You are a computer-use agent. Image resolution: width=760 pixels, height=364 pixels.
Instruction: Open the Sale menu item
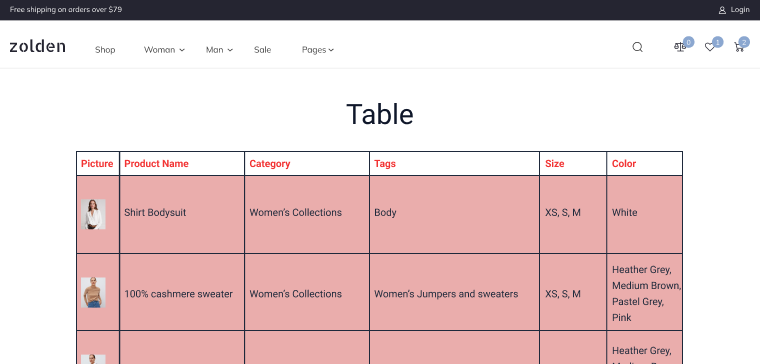tap(262, 49)
